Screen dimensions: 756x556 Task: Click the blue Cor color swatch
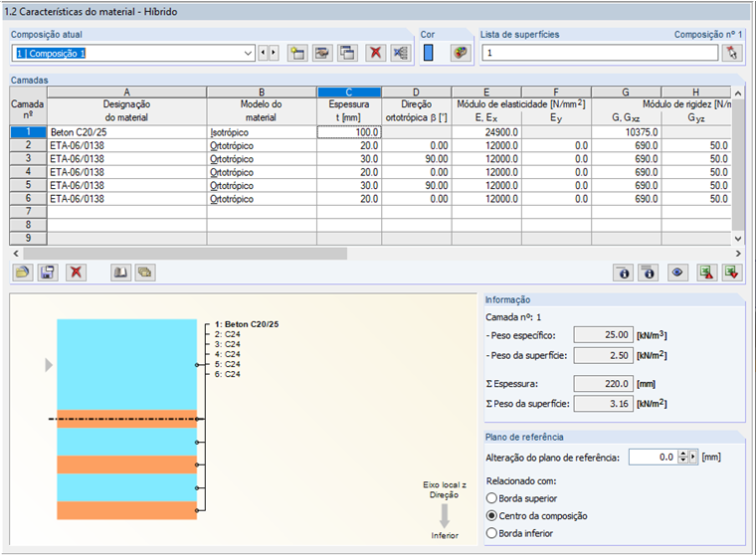coord(429,53)
